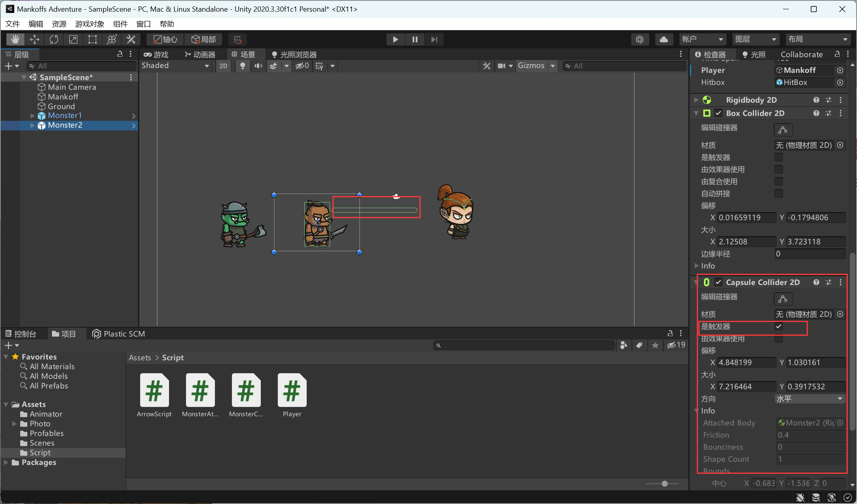Toggle 2D view mode in scene
Screen dimensions: 857x504
[223, 66]
